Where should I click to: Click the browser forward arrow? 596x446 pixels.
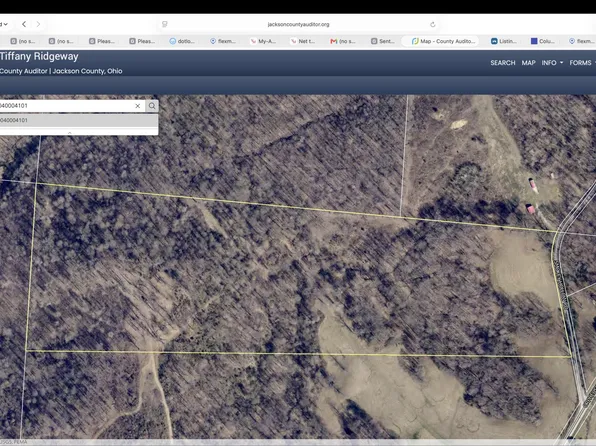point(38,24)
